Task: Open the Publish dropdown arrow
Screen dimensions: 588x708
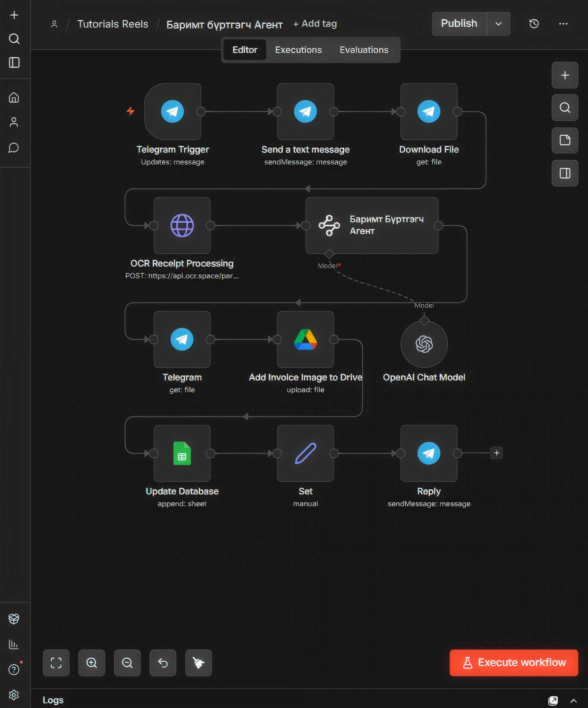Action: coord(498,24)
